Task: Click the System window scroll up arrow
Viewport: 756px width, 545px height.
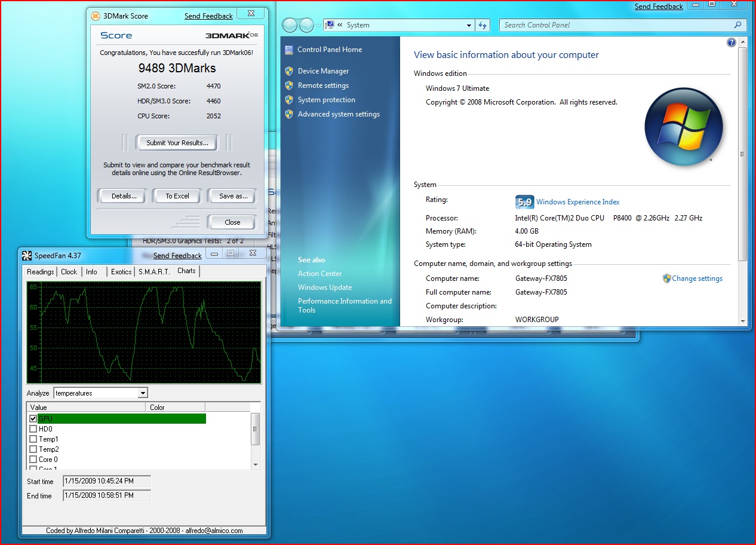Action: point(742,43)
